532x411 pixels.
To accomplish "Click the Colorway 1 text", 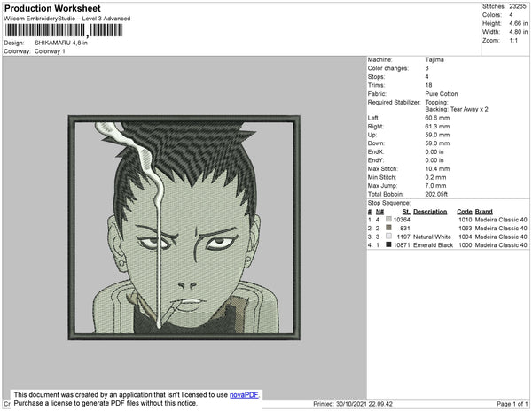I will [50, 51].
